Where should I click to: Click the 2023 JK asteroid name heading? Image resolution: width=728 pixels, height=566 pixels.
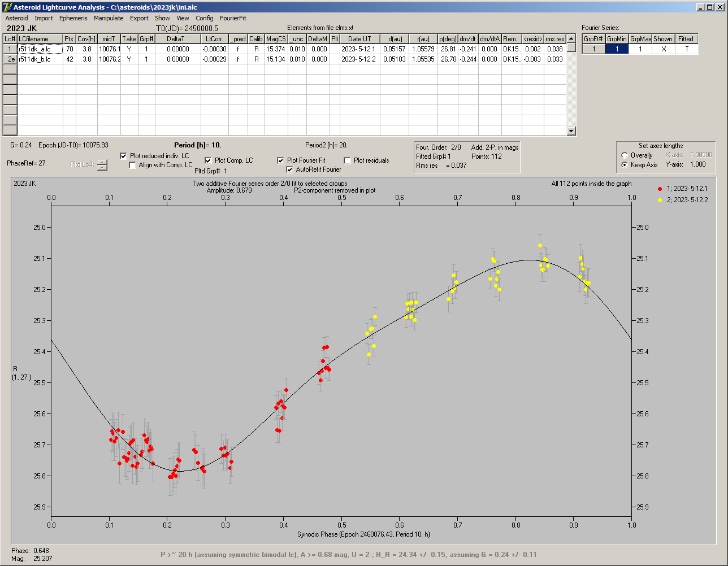(21, 28)
